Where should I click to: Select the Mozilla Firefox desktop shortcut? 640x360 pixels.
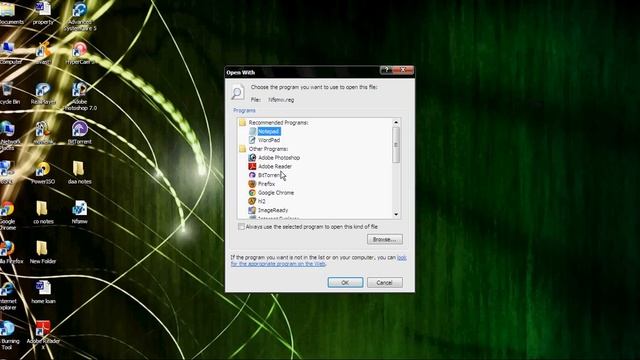click(11, 252)
